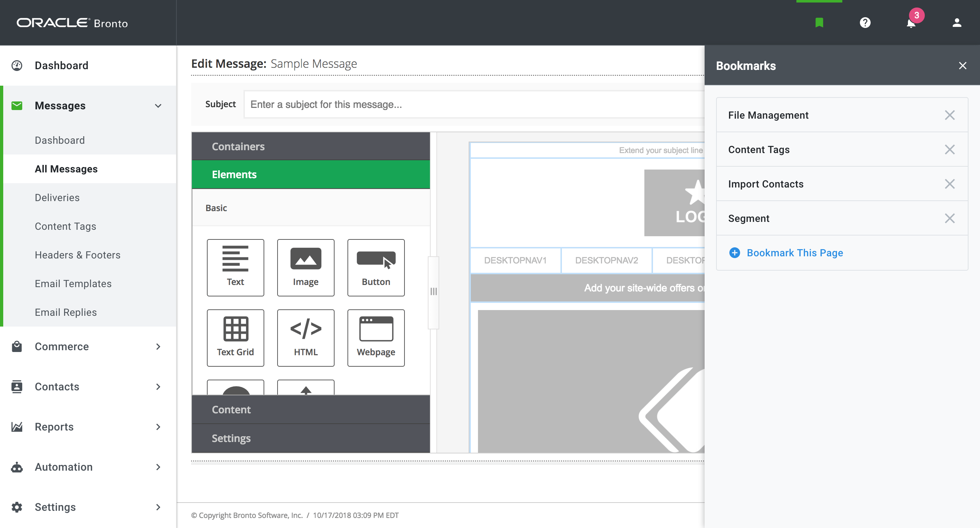Expand the Containers accordion panel
This screenshot has height=528, width=980.
tap(311, 147)
